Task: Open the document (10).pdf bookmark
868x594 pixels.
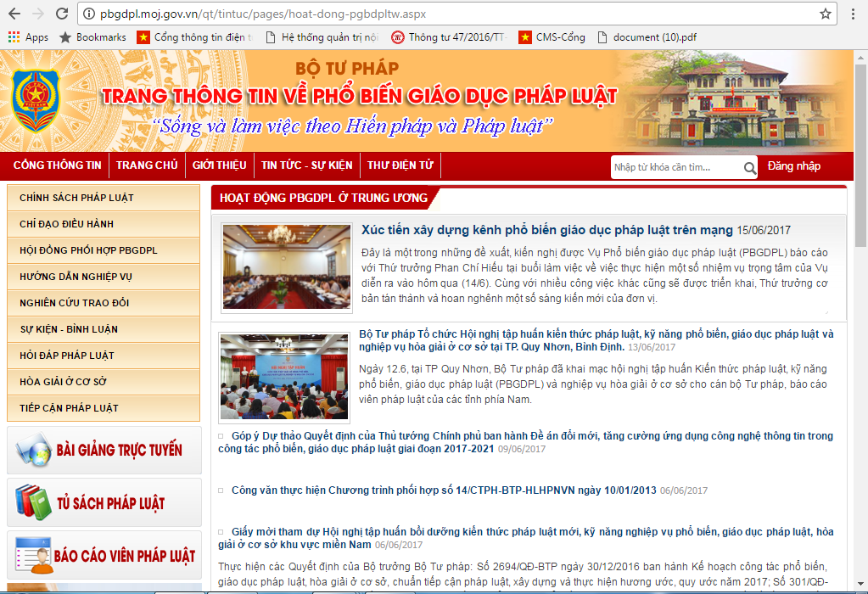Action: 641,37
